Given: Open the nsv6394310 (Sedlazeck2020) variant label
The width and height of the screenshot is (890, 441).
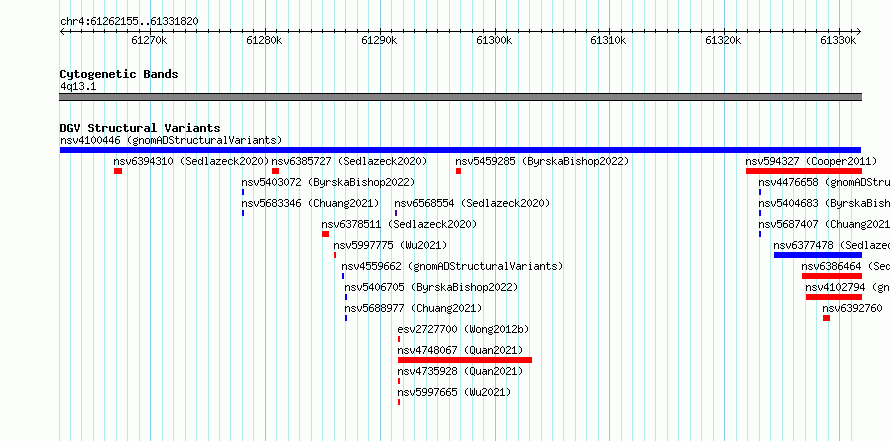Looking at the screenshot, I should 191,161.
